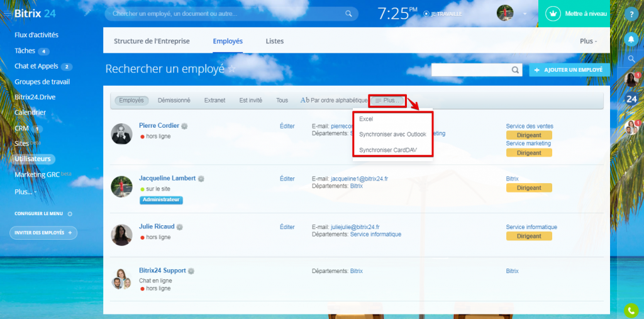Click gear icon next to Bitrix24 Support
The image size is (644, 319).
click(x=191, y=271)
